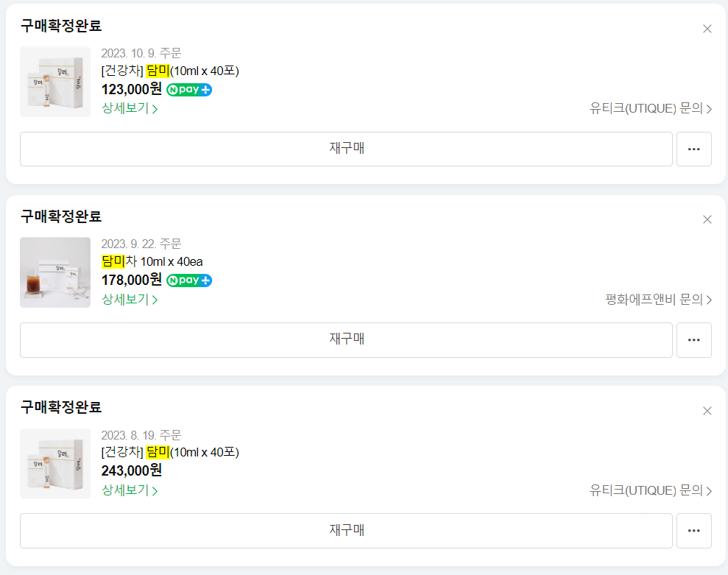
Task: Click the N Pay icon on the 178,000원 order
Action: 190,281
